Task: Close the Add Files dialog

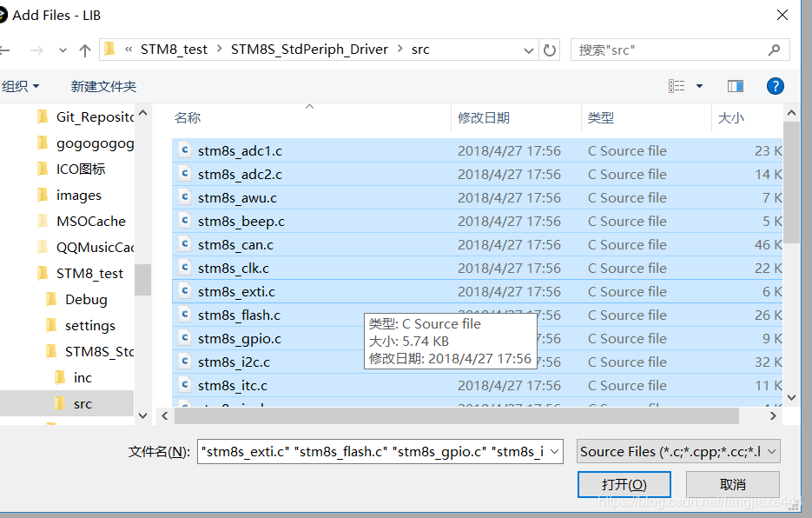Action: [782, 15]
